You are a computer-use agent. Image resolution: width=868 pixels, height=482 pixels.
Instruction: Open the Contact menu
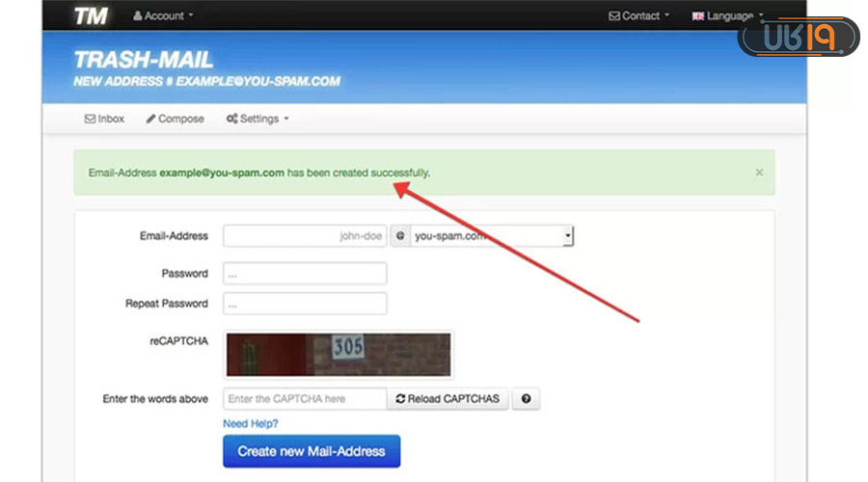[639, 16]
